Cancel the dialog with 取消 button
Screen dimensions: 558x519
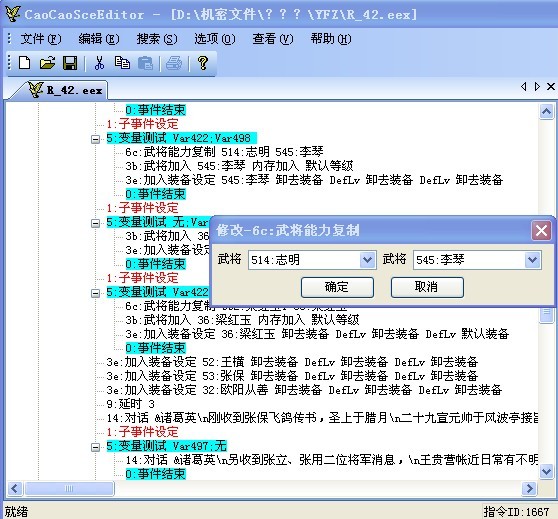click(x=427, y=287)
